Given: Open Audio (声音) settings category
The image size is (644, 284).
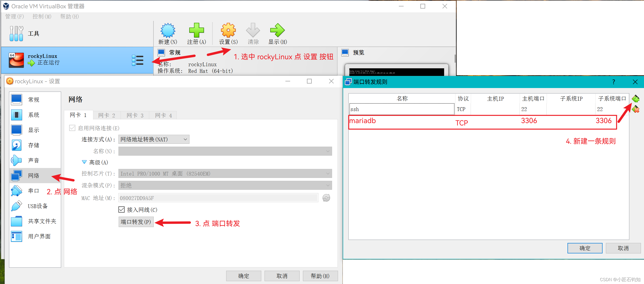Looking at the screenshot, I should pos(35,161).
